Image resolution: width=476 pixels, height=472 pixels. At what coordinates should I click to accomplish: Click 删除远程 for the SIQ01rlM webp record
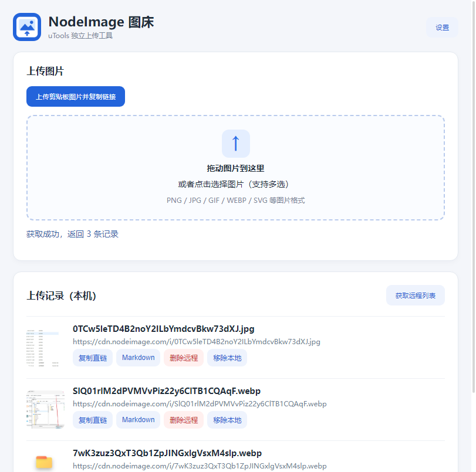click(x=184, y=420)
